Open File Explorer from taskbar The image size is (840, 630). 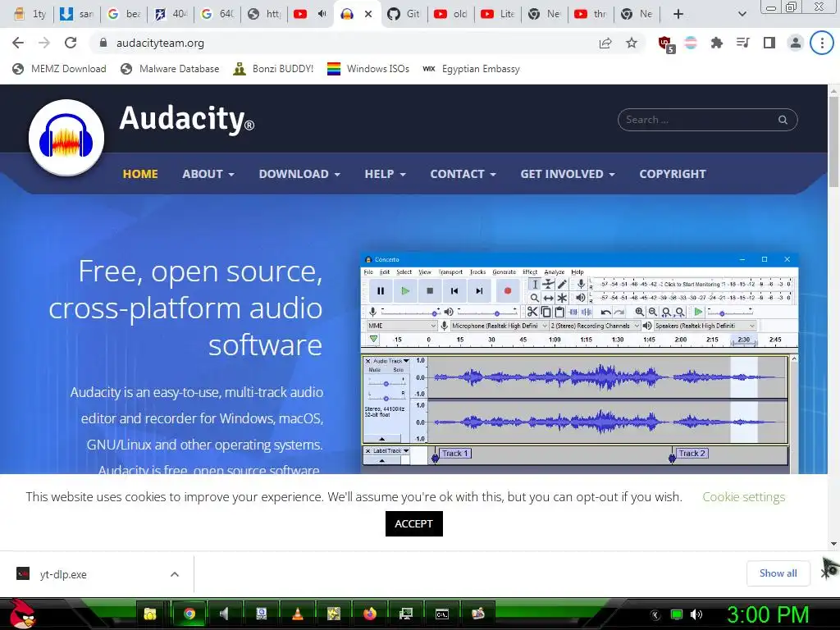coord(149,614)
